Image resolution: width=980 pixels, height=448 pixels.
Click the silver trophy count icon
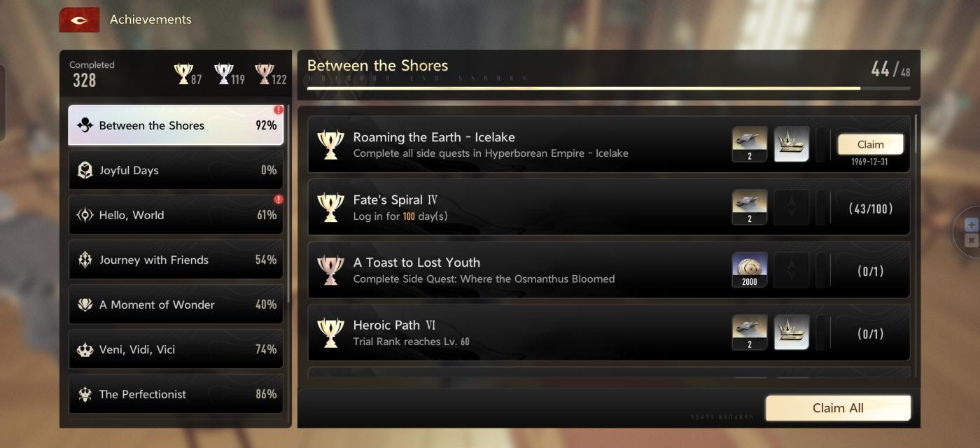click(224, 73)
